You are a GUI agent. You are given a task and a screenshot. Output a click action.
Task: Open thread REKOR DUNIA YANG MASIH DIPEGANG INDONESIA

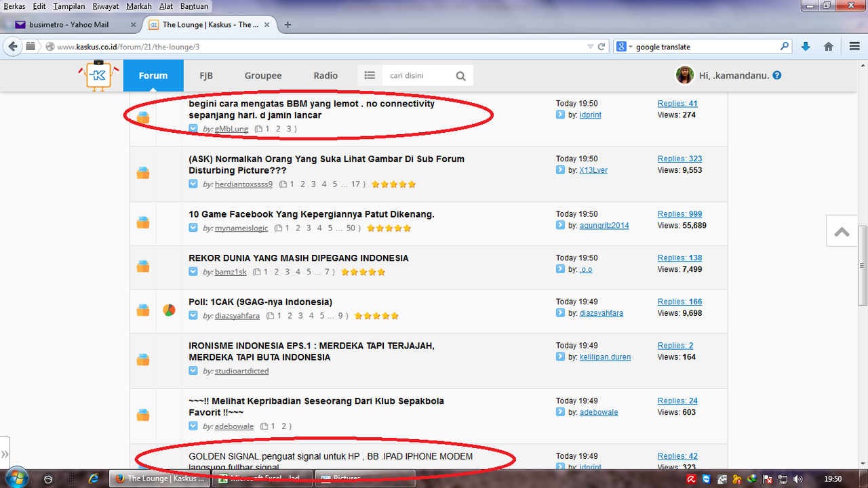298,258
